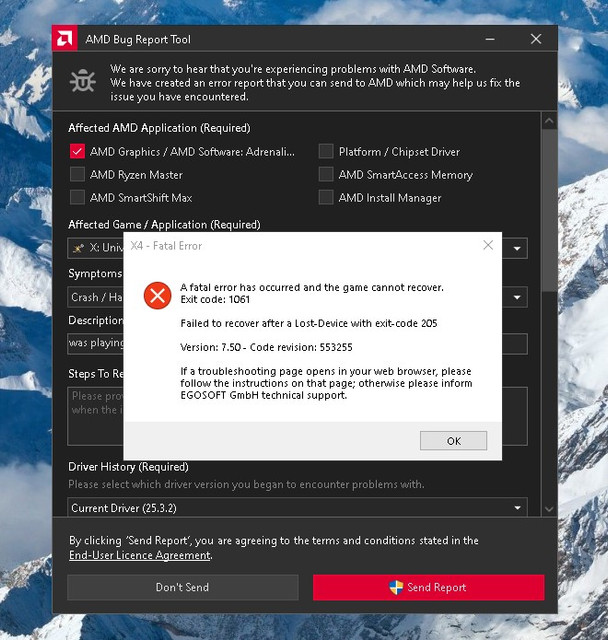The image size is (608, 640).
Task: Close the X4 Fatal Error dialog
Action: tap(488, 245)
